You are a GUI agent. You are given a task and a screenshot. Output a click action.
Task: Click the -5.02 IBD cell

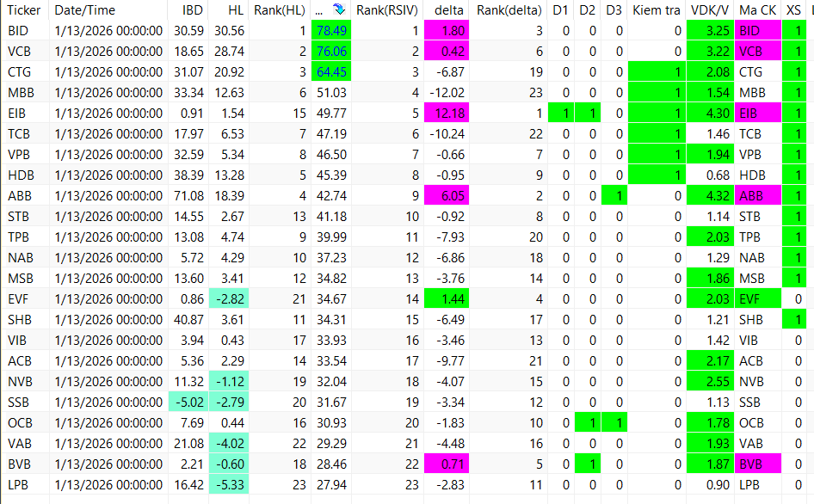(188, 403)
